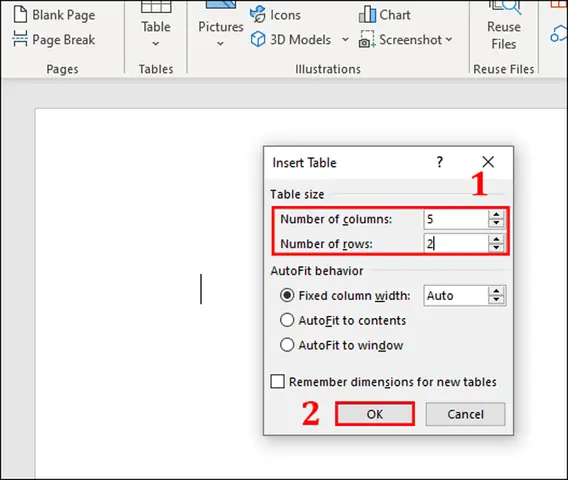Click the Screenshot camera icon
The width and height of the screenshot is (568, 480).
367,39
